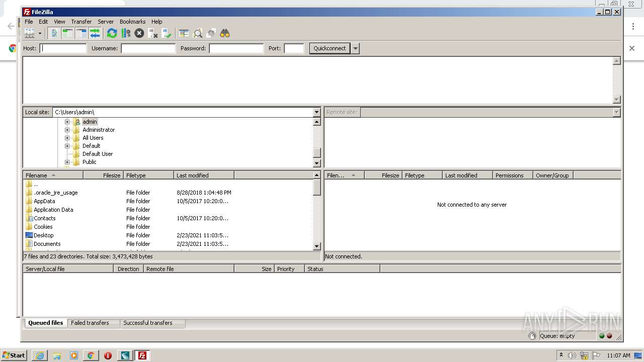Select the Cookies folder row
The width and height of the screenshot is (644, 362).
pyautogui.click(x=168, y=227)
